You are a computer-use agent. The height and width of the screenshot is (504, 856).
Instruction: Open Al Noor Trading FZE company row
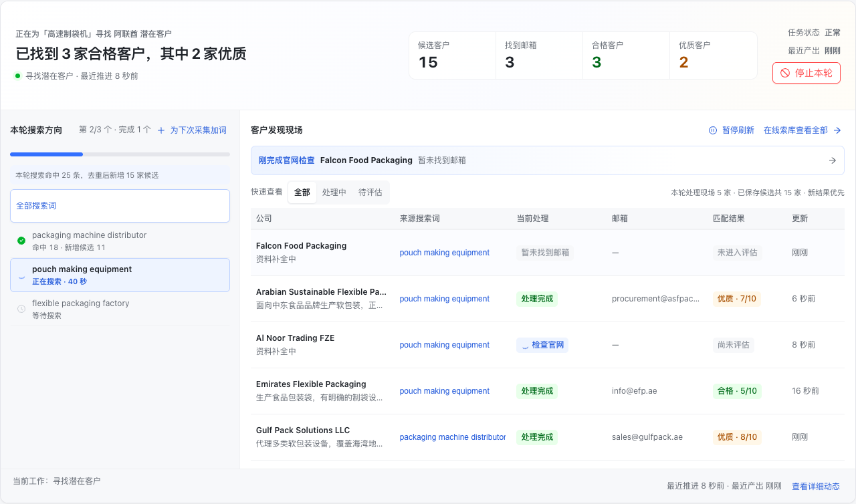[547, 345]
